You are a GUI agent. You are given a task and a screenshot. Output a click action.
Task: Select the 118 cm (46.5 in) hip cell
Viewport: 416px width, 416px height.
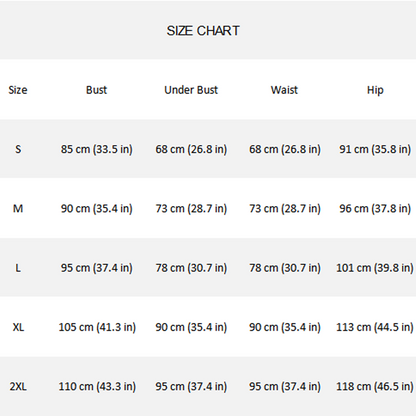click(375, 387)
